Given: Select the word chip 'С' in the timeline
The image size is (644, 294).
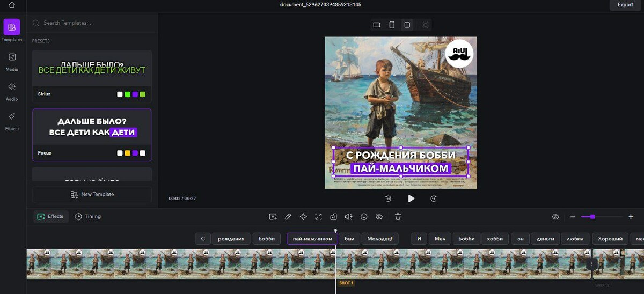Looking at the screenshot, I should (x=203, y=239).
